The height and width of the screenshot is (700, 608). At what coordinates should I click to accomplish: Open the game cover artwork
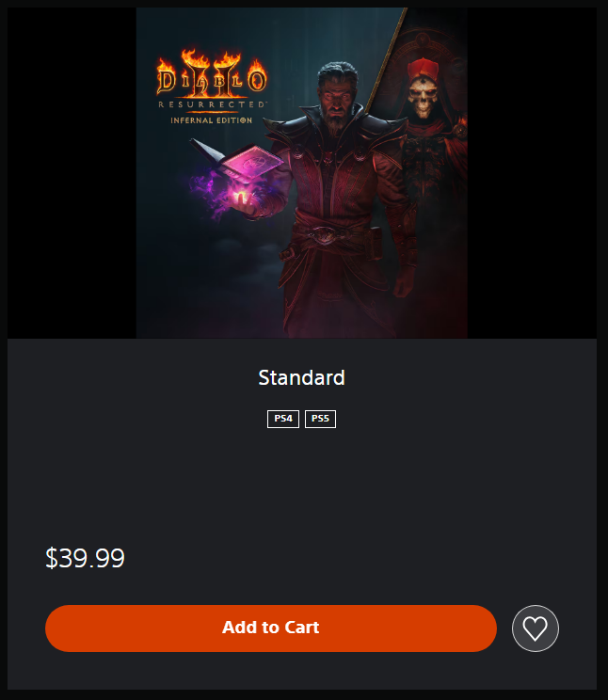pos(301,173)
